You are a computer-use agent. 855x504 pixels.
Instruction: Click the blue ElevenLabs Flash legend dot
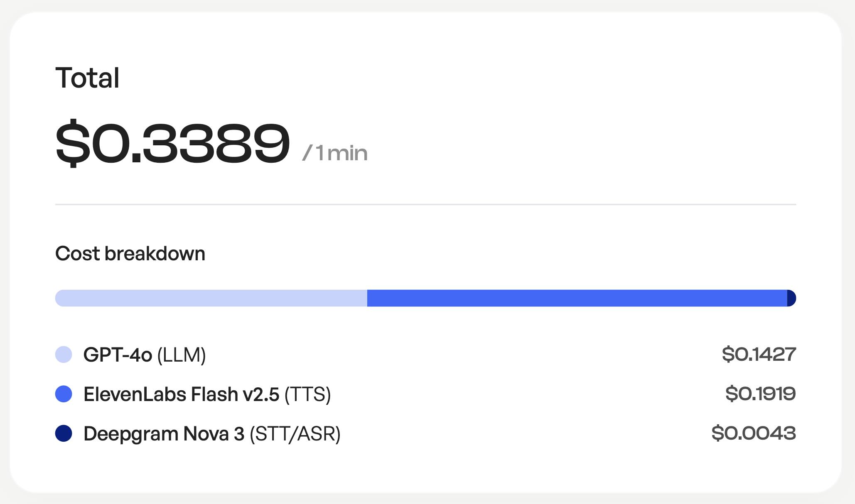pyautogui.click(x=64, y=394)
